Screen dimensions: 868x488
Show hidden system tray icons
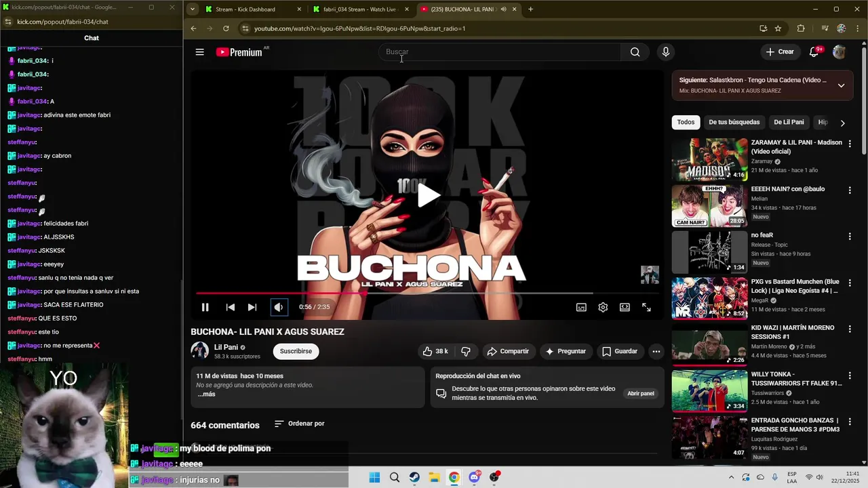coord(731,477)
